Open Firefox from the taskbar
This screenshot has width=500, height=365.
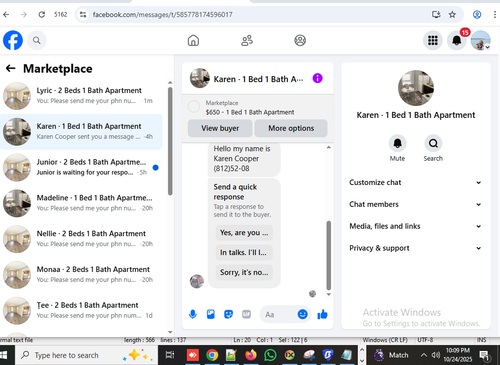(251, 355)
